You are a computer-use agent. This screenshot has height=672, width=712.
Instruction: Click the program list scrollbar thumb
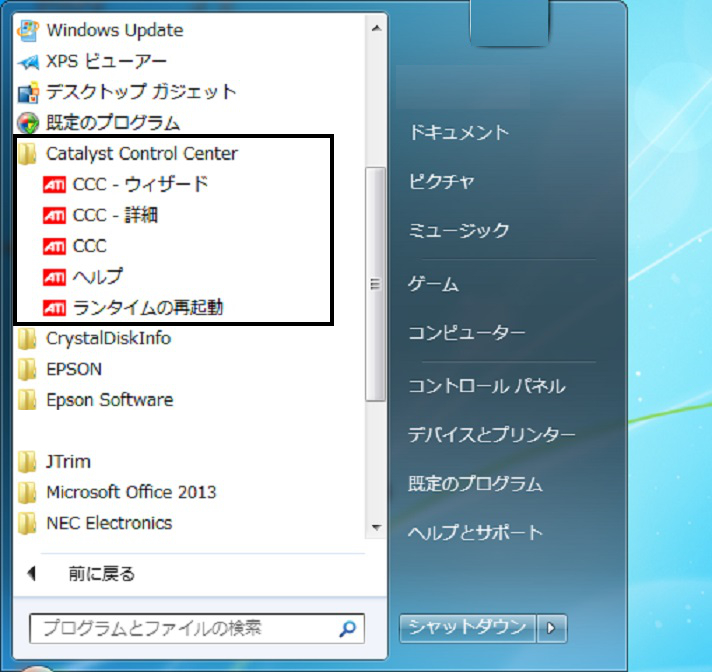[x=376, y=284]
